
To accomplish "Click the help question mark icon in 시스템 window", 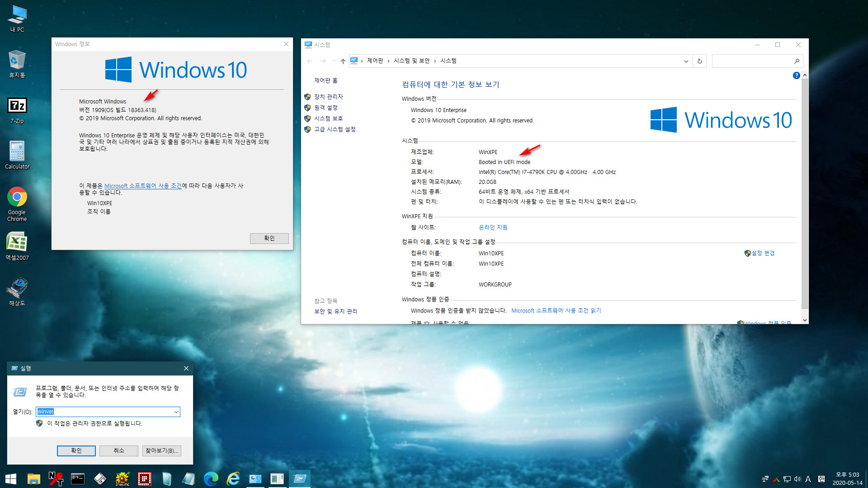I will tap(796, 75).
